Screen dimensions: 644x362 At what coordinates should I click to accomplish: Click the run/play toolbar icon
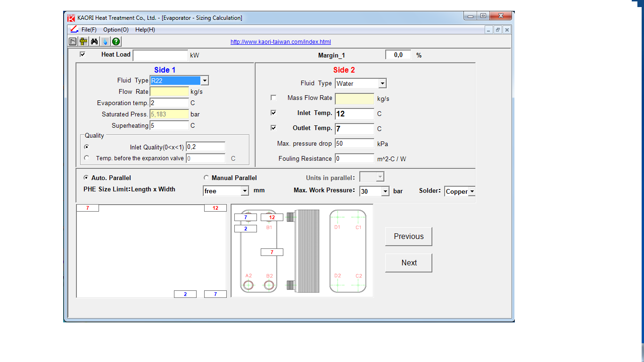pos(73,41)
